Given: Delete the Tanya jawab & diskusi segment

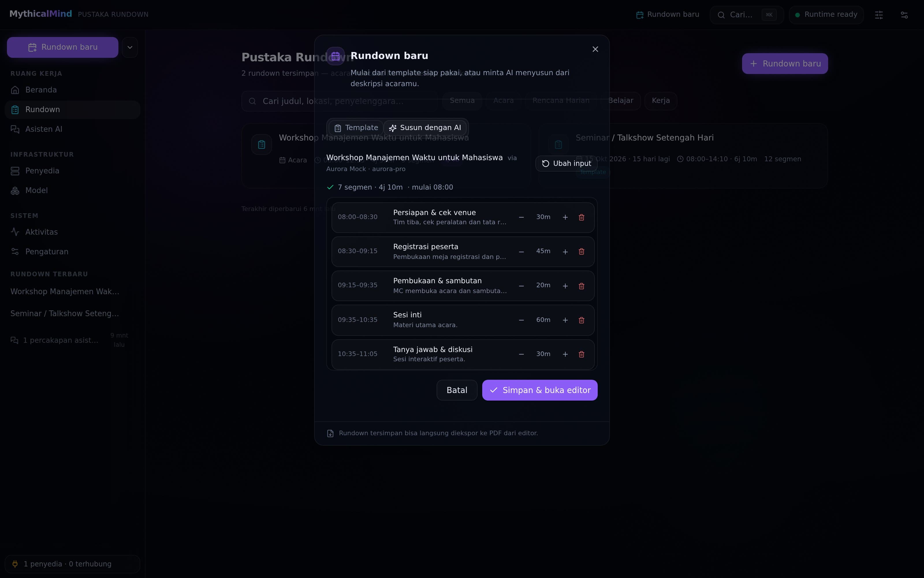Looking at the screenshot, I should pyautogui.click(x=582, y=354).
